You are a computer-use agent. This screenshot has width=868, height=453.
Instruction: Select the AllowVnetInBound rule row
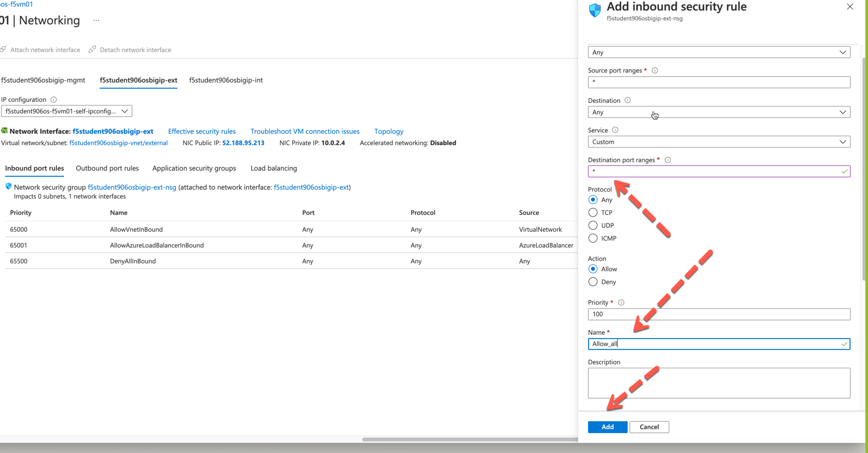(x=291, y=229)
